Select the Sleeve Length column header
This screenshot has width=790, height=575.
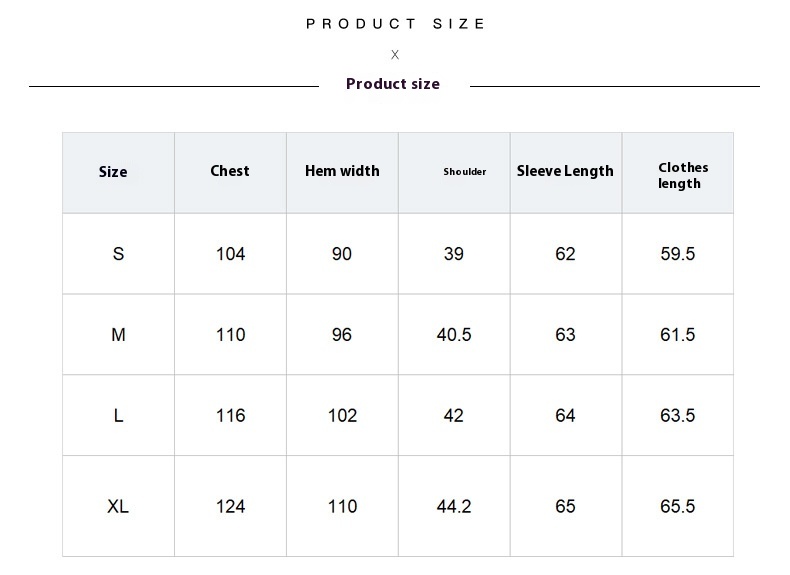[x=565, y=171]
